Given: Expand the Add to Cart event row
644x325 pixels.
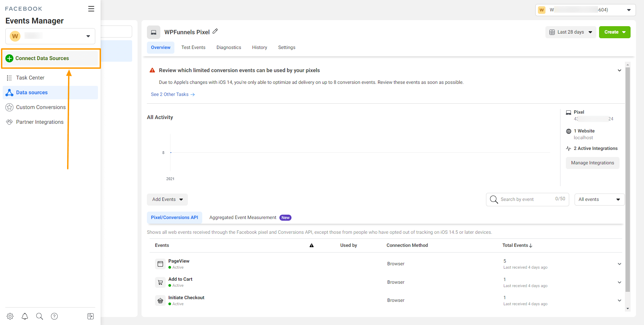Looking at the screenshot, I should coord(620,282).
